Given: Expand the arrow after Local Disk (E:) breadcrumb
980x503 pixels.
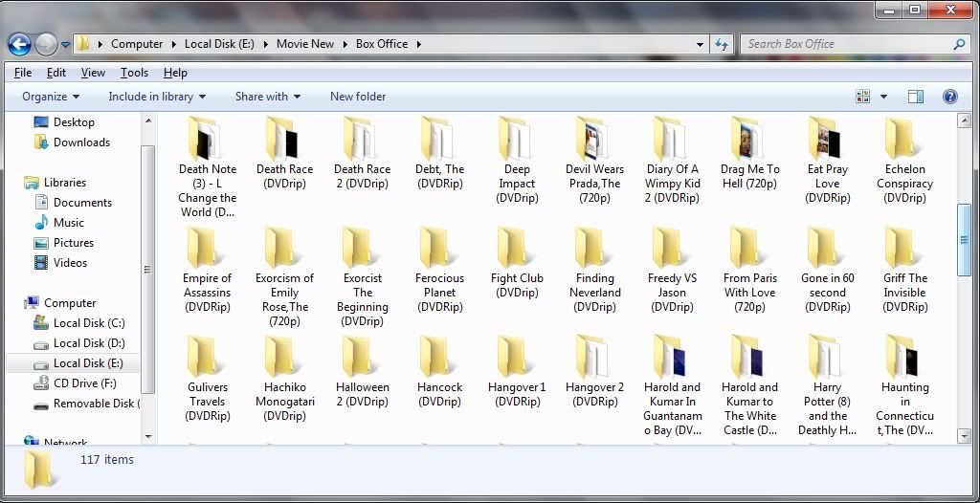Looking at the screenshot, I should [x=265, y=44].
